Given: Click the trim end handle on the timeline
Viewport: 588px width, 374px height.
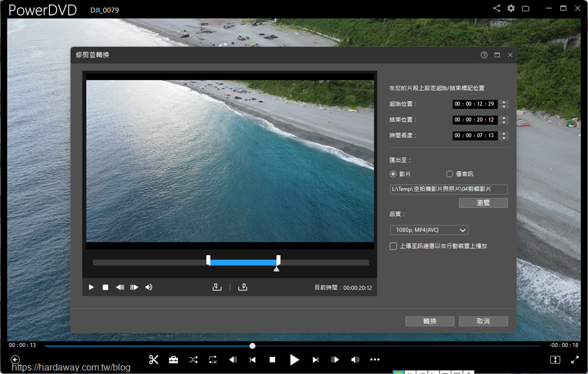Looking at the screenshot, I should (x=278, y=260).
